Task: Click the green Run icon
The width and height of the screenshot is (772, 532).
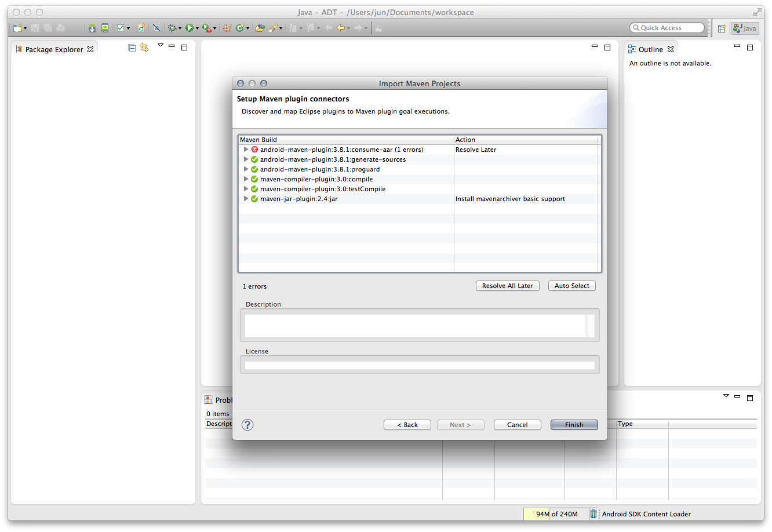Action: (x=189, y=28)
